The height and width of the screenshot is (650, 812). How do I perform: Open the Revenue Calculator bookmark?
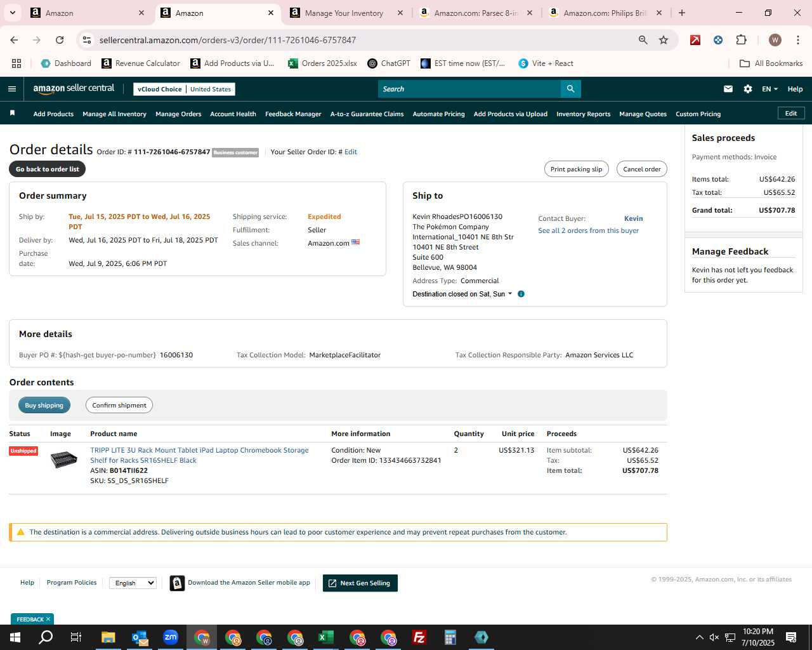click(x=141, y=63)
